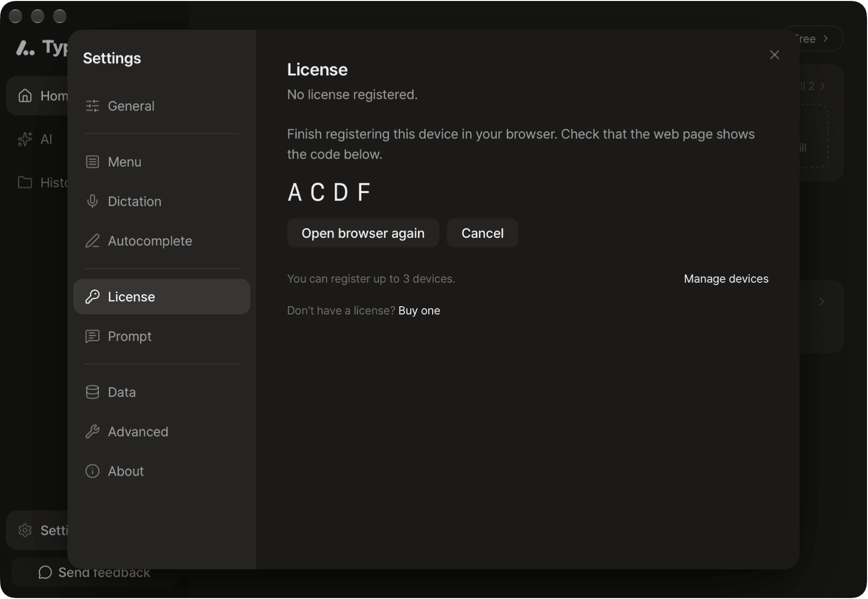
Task: Click the License heading
Action: [x=317, y=69]
